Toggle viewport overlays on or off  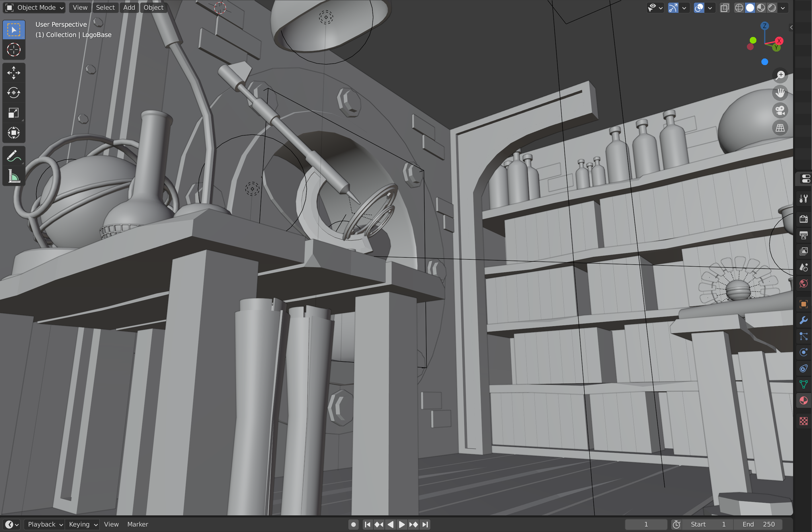(699, 8)
